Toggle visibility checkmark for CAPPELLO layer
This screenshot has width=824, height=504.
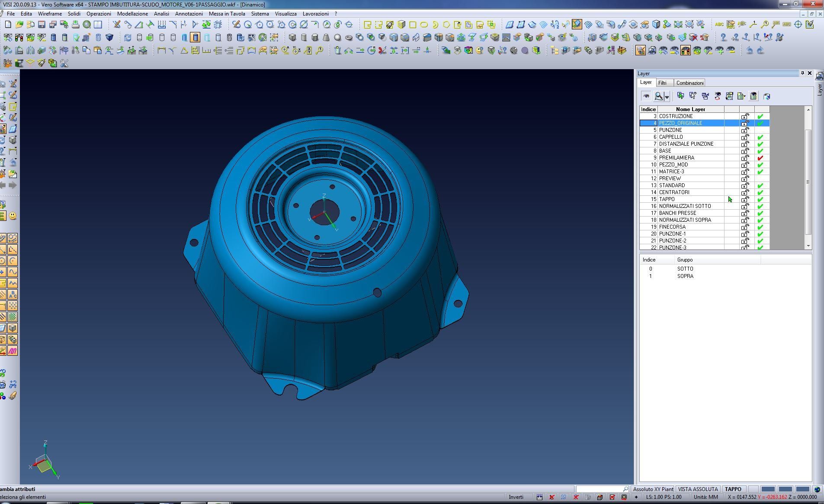(760, 137)
